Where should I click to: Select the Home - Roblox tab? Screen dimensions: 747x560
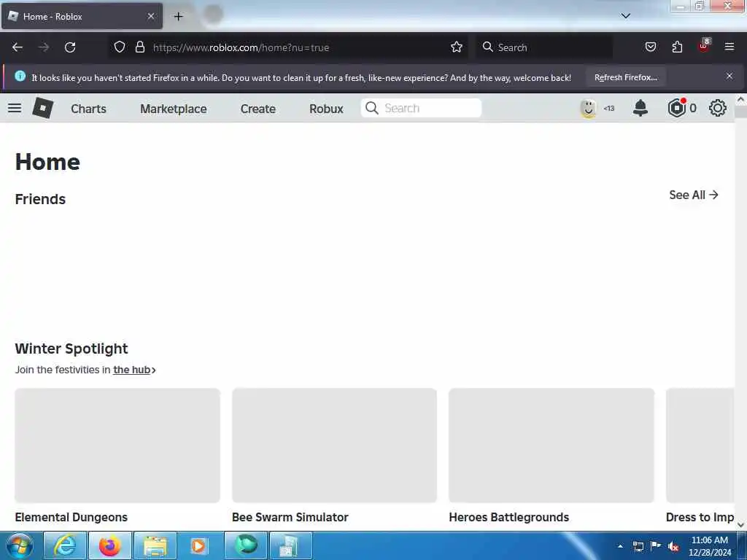[x=82, y=16]
